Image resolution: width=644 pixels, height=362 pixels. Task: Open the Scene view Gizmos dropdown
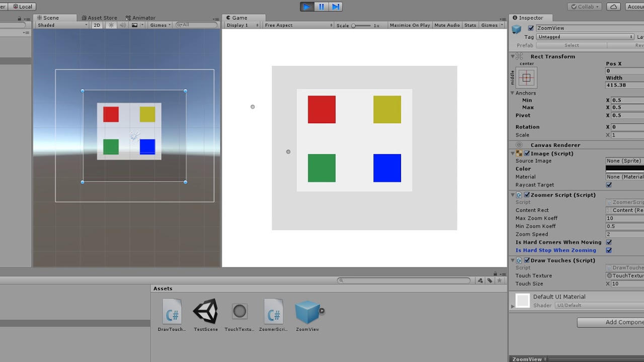tap(160, 25)
